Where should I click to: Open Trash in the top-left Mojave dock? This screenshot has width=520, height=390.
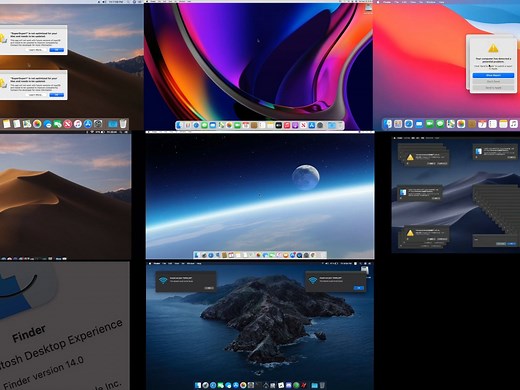click(x=123, y=124)
